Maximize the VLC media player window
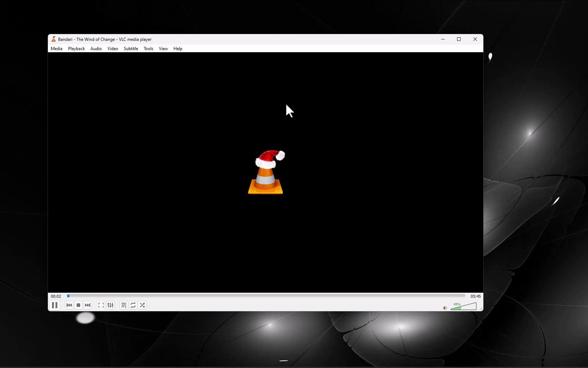Image resolution: width=588 pixels, height=368 pixels. point(459,39)
